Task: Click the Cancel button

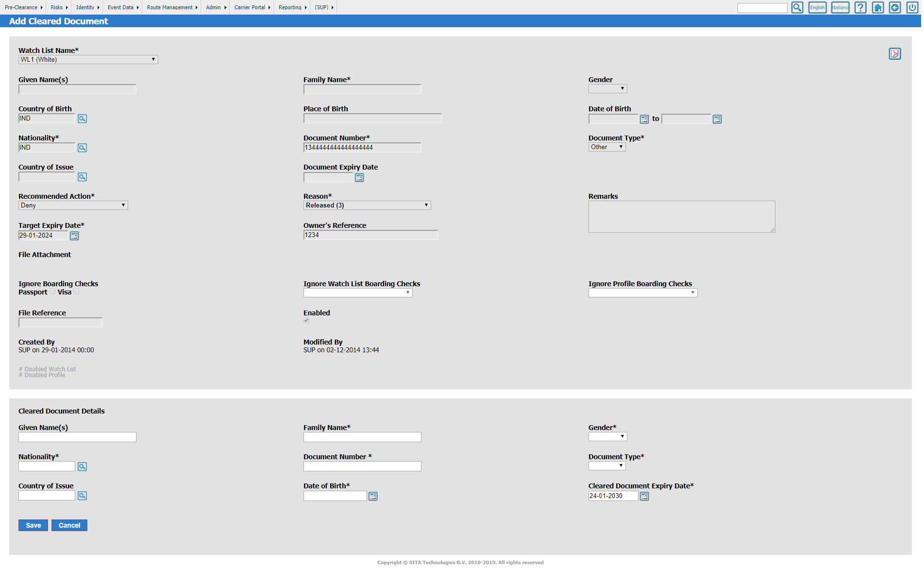Action: click(x=69, y=525)
